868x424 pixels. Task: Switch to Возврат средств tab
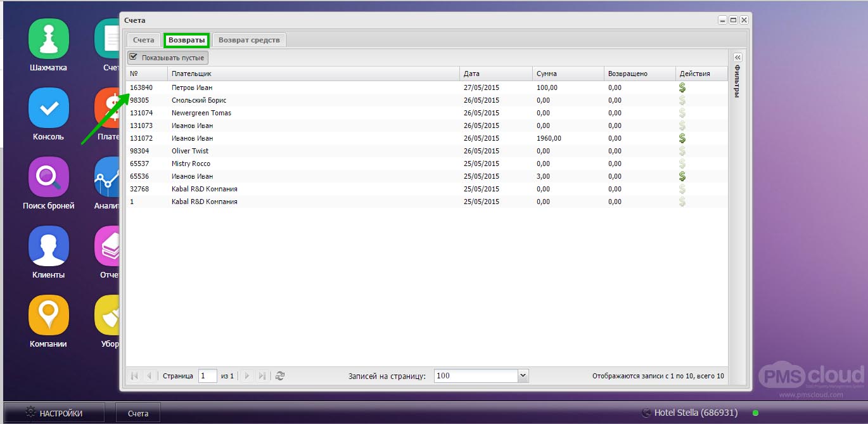[x=249, y=40]
